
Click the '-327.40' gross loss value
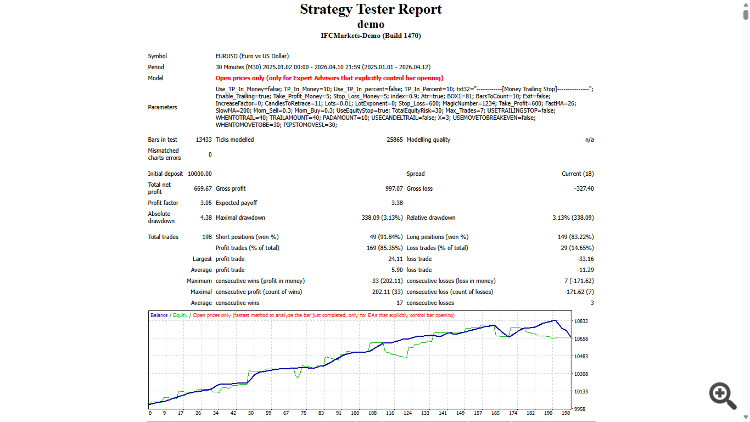(584, 189)
